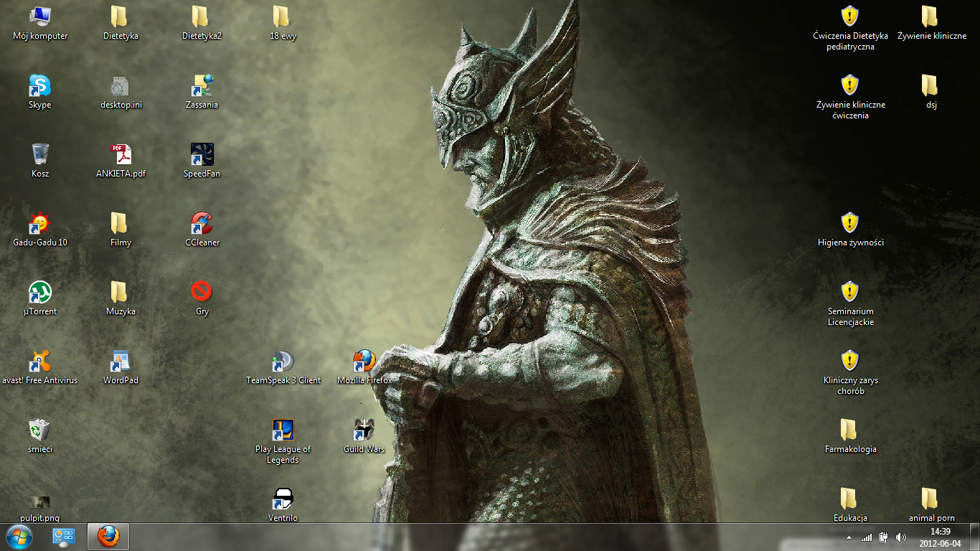Select the Farmakologia folder
The height and width of the screenshot is (551, 980).
(849, 430)
